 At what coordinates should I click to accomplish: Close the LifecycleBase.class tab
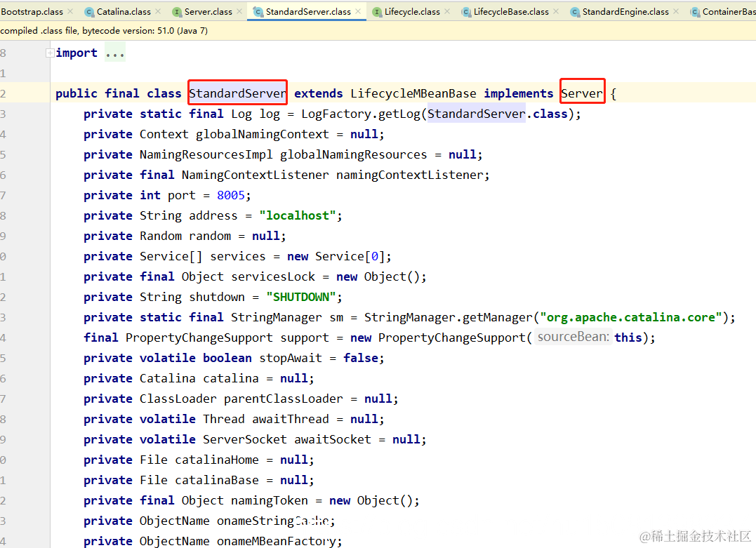556,11
